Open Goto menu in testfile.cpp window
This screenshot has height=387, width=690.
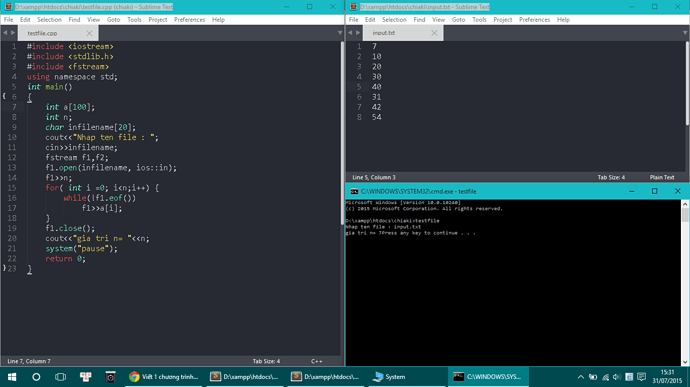[113, 20]
